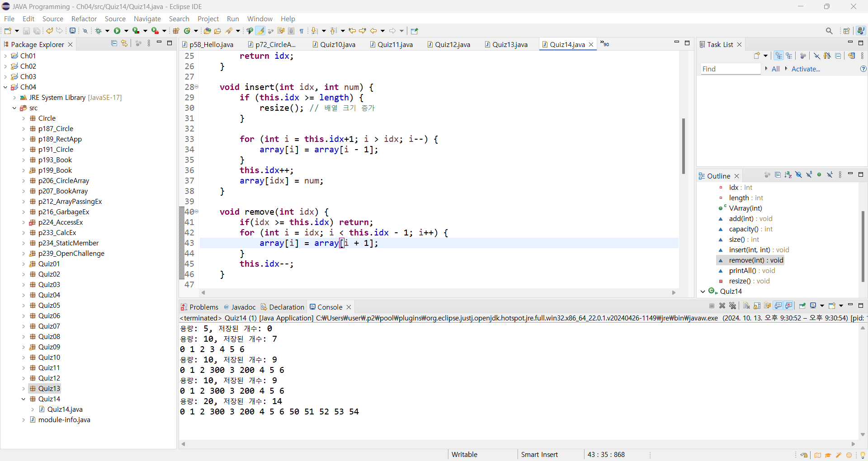Select printAll() in Outline
Viewport: 868px width, 461px height.
(x=752, y=270)
